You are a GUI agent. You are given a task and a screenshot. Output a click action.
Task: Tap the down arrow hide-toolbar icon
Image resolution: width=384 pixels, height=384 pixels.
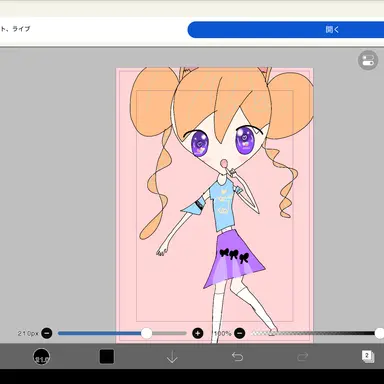coord(172,357)
